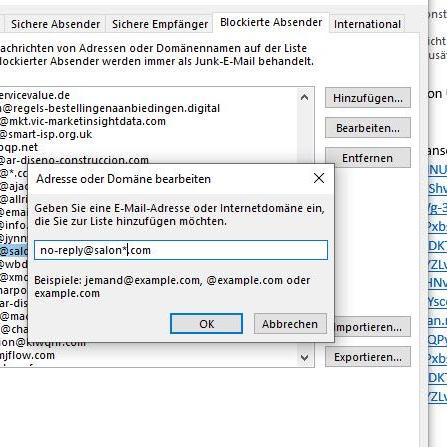Cancel with the Abbrechen button
Screen dimensions: 447x447
[x=290, y=324]
